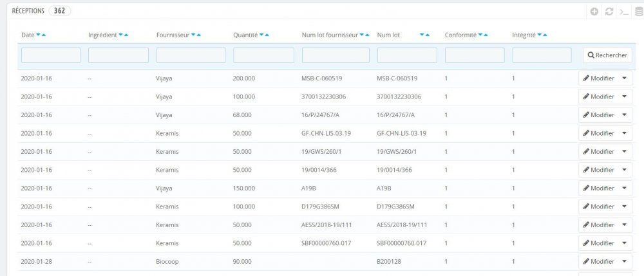This screenshot has height=276, width=644.
Task: Focus the Quantité filter field
Action: 263,55
